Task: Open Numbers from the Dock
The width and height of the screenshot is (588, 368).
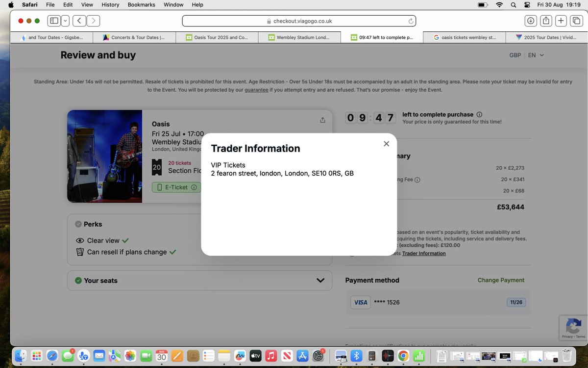Action: coord(419,356)
